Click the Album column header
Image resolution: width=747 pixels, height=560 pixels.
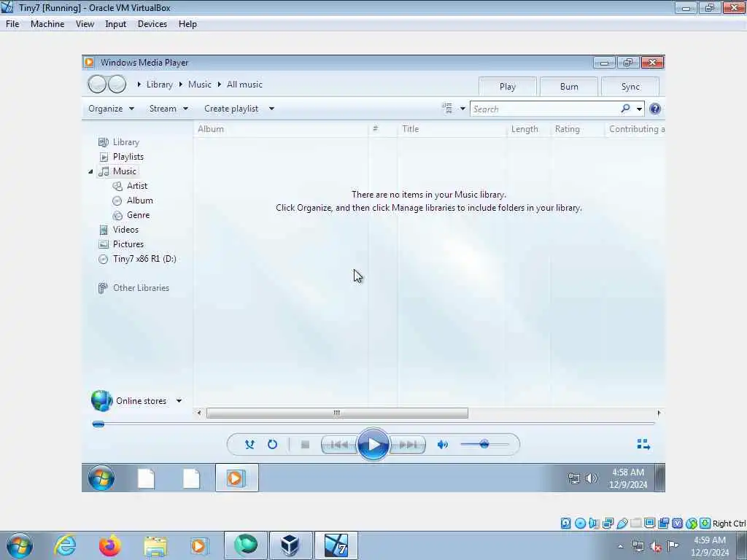click(281, 129)
